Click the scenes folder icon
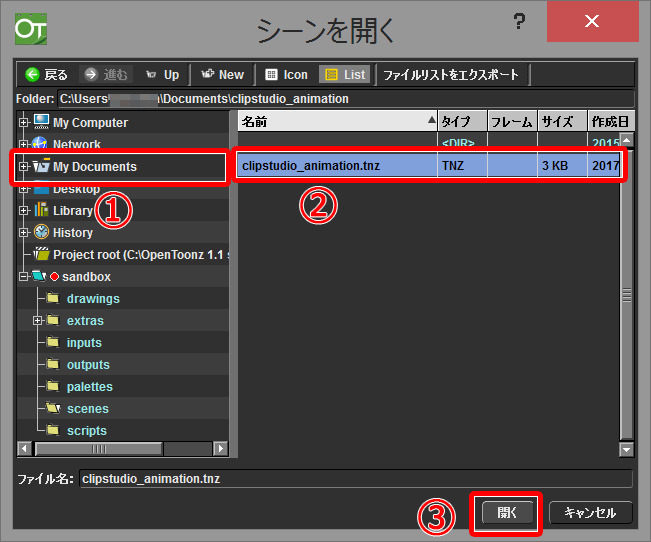651x542 pixels. click(x=53, y=408)
